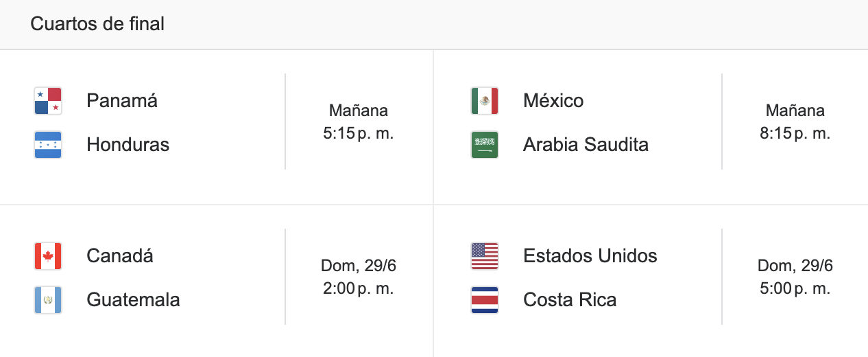Open the Guatemala team name

click(133, 300)
